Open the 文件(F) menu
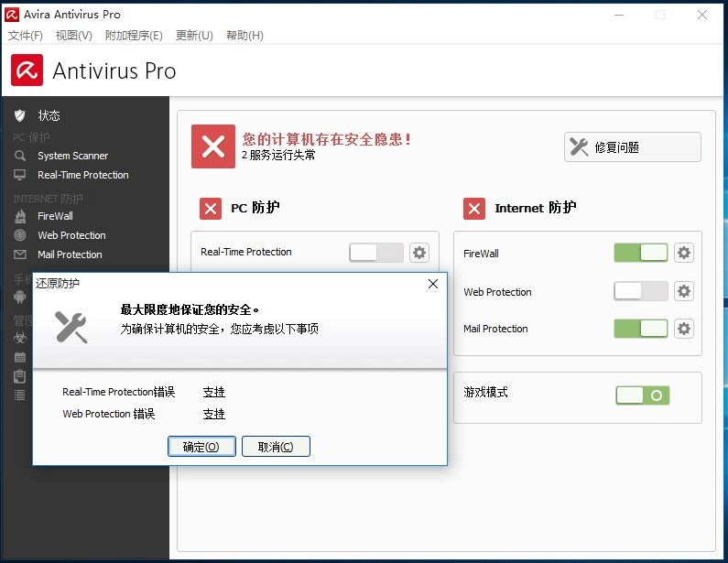Screen dimensions: 728x563 26,36
